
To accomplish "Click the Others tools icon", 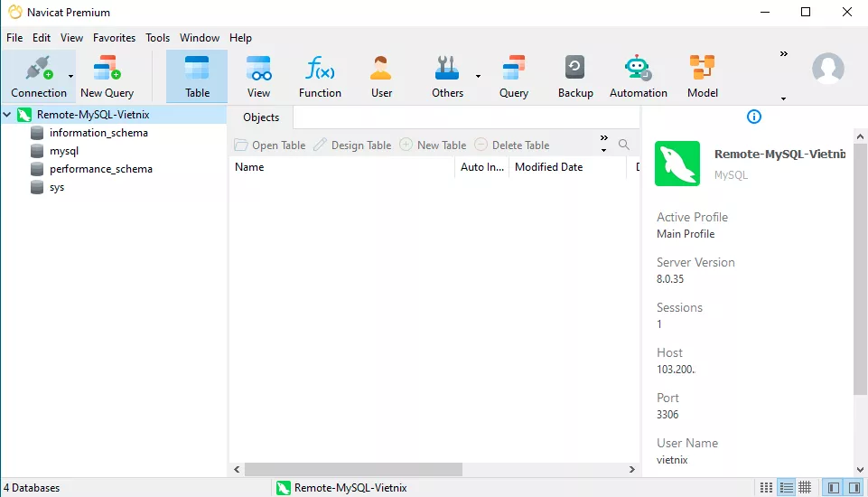I will point(447,68).
